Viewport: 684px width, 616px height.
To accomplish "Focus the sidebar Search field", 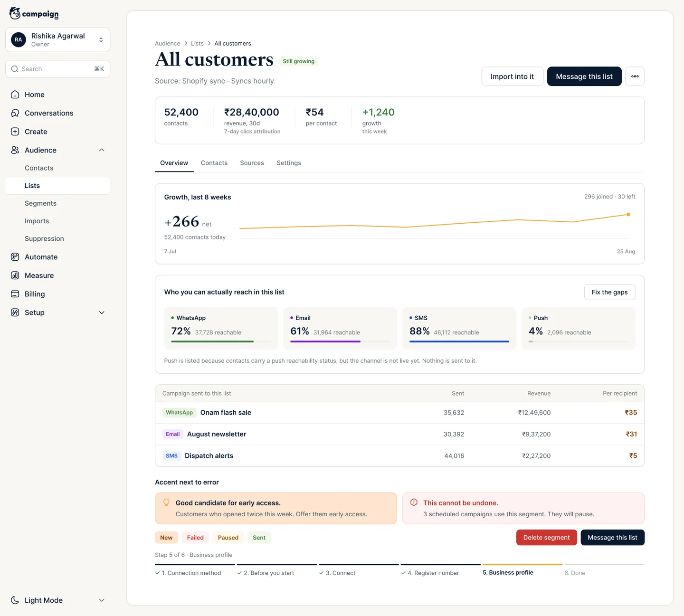I will pos(58,69).
